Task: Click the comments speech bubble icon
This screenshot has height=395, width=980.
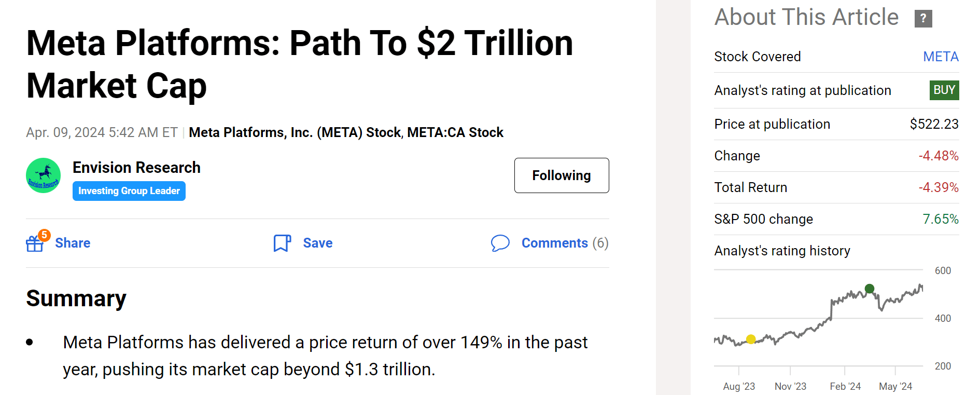Action: coord(500,243)
